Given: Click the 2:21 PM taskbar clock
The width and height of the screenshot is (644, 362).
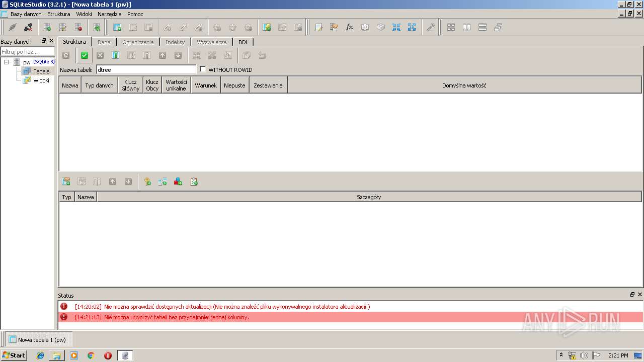Looking at the screenshot, I should click(x=618, y=355).
